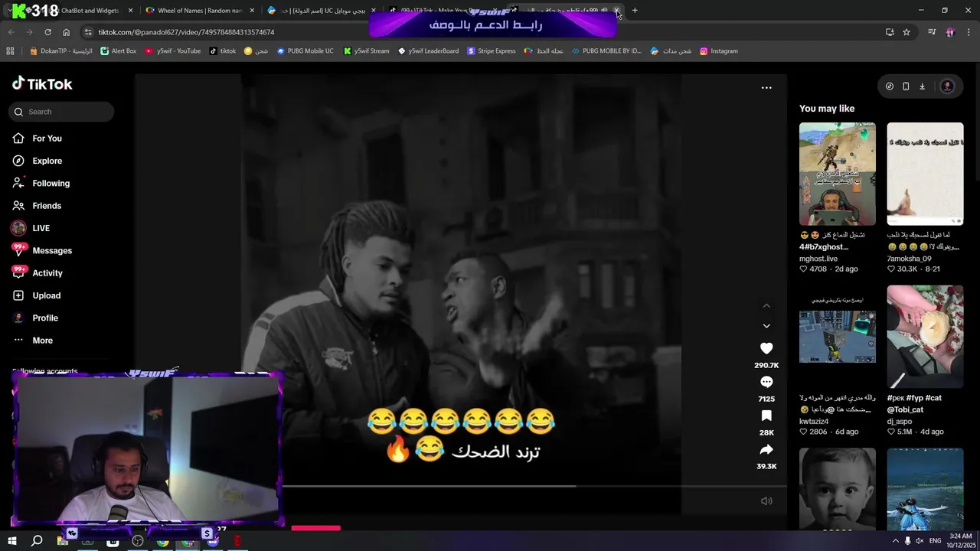Open the browser apps grid icon
The image size is (980, 551).
click(x=10, y=51)
